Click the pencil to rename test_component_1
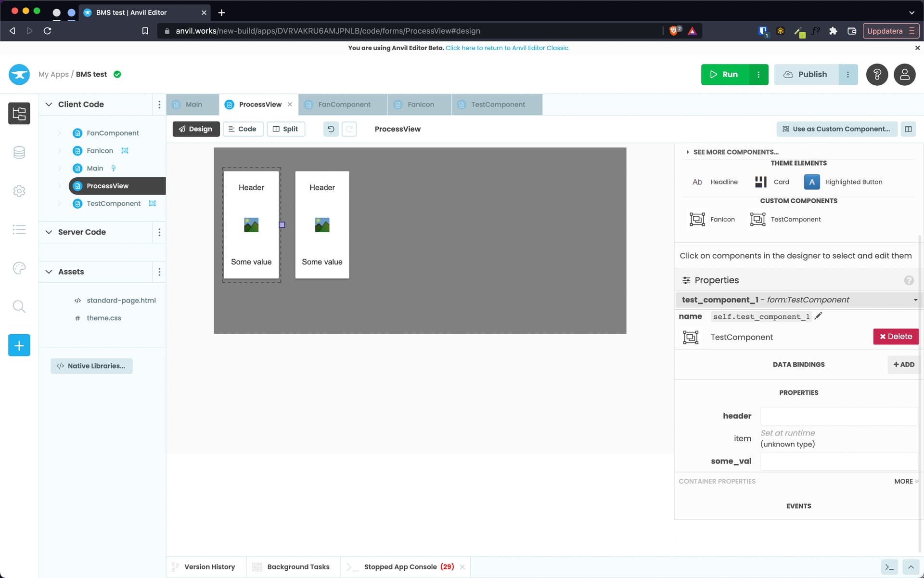This screenshot has width=924, height=578. tap(818, 316)
